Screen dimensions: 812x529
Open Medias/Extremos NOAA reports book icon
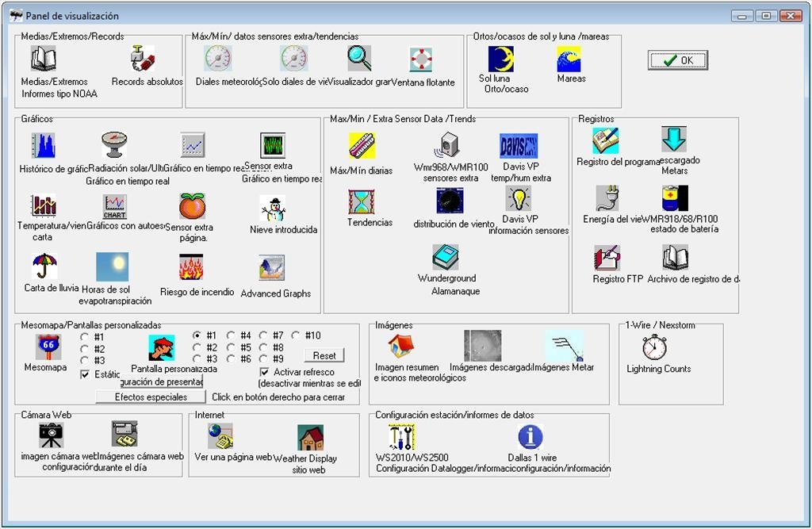click(44, 59)
